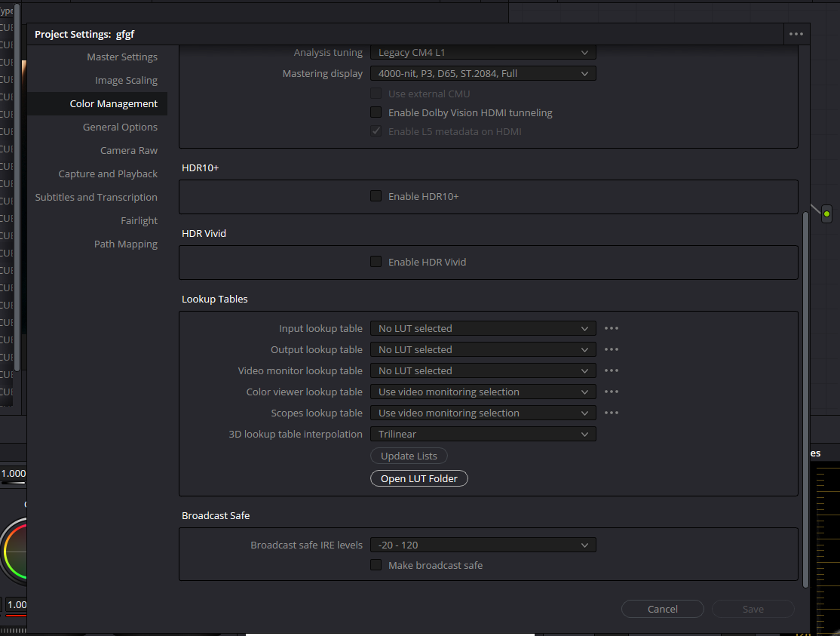Image resolution: width=840 pixels, height=636 pixels.
Task: Open the Color viewer lookup table three-dots menu
Action: tap(612, 392)
